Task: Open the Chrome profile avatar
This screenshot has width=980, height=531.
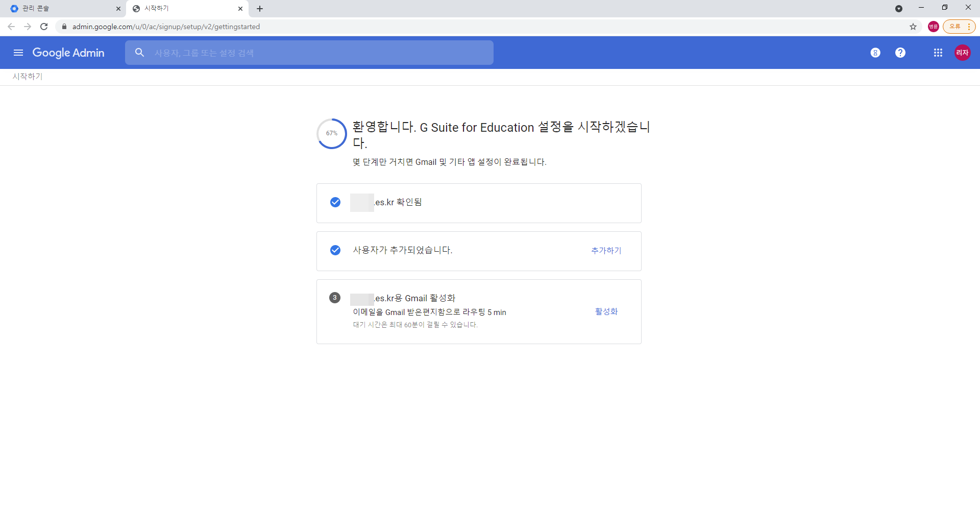Action: (934, 27)
